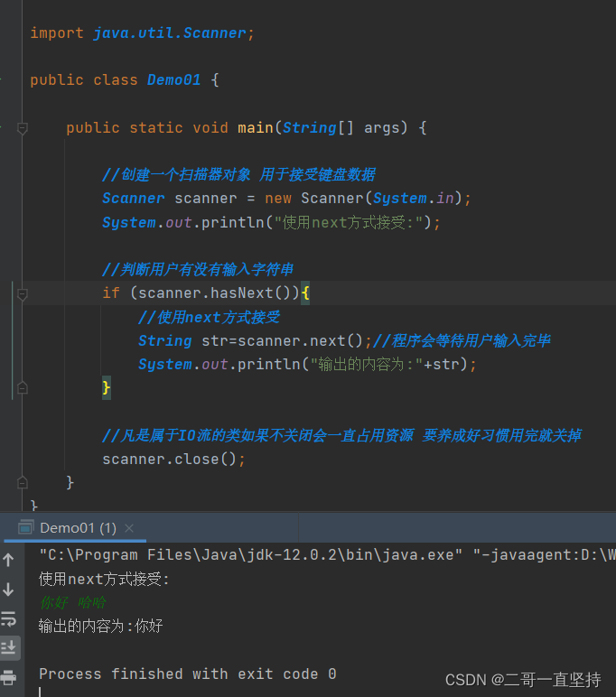Click the console output 输出的内容为:你好
Screen dimensions: 616x697
101,626
